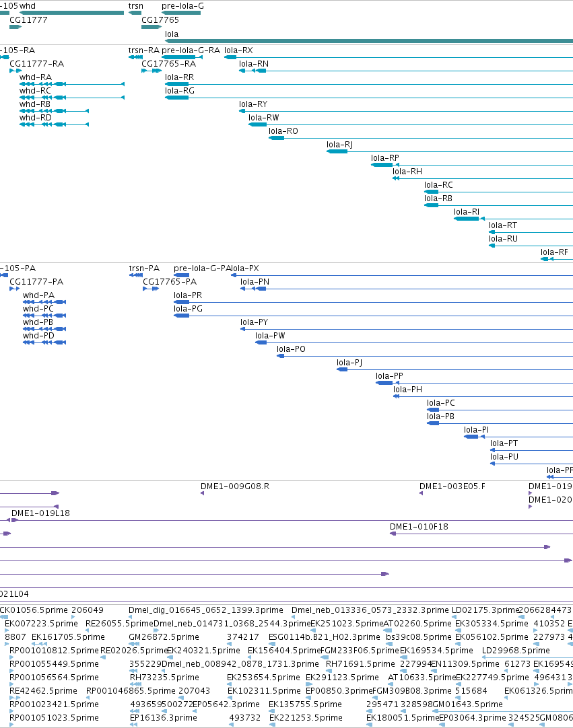The image size is (573, 728).
Task: Select transcript lola-RO
Action: [x=421, y=138]
